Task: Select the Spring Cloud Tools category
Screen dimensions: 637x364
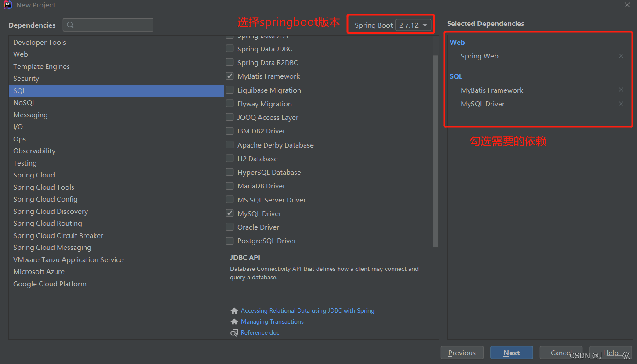Action: click(116, 187)
